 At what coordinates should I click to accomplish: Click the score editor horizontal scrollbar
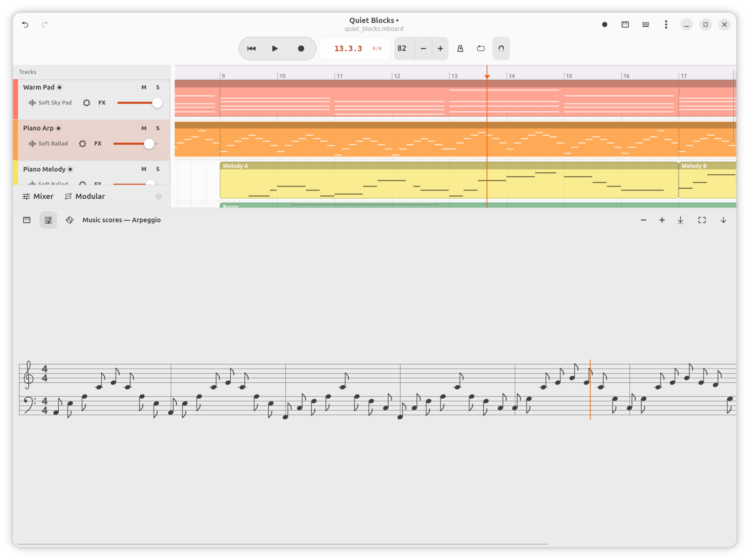pos(282,544)
